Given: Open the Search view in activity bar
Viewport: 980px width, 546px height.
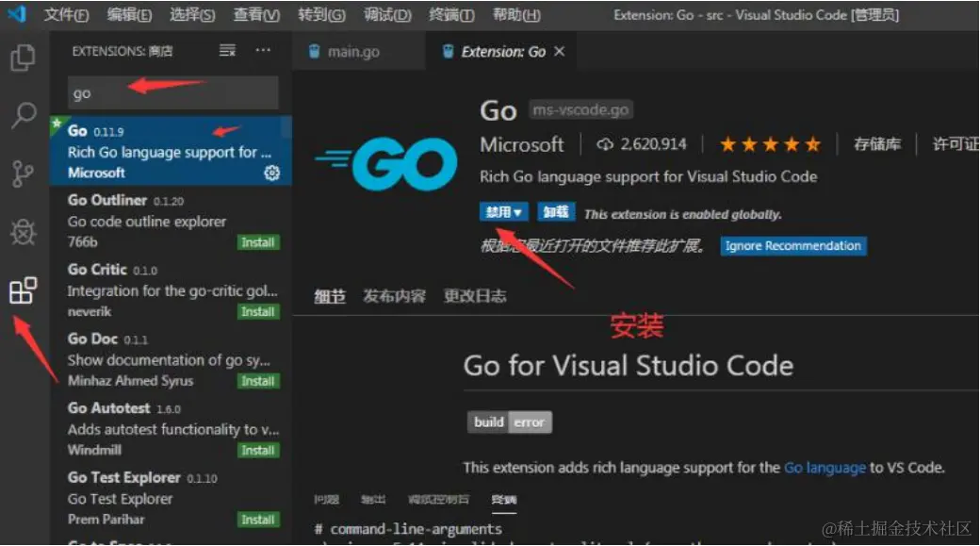Looking at the screenshot, I should [x=24, y=115].
